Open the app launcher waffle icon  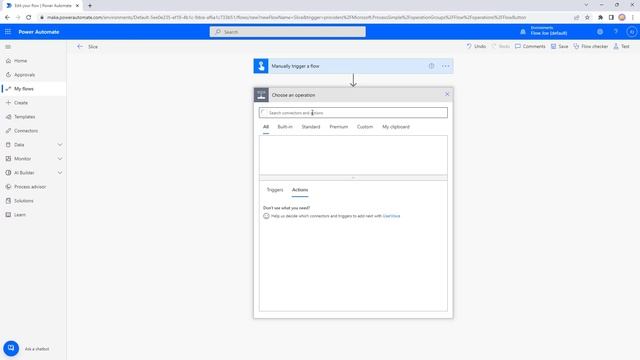pos(8,32)
